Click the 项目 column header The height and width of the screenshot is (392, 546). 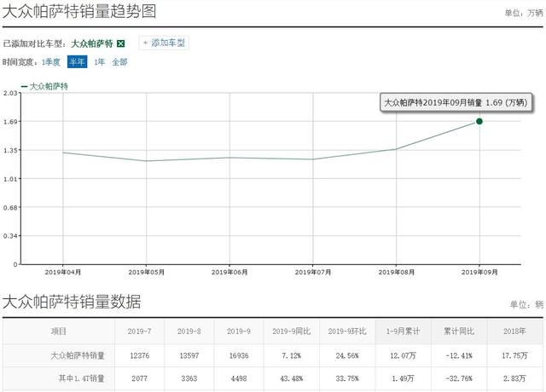point(59,331)
